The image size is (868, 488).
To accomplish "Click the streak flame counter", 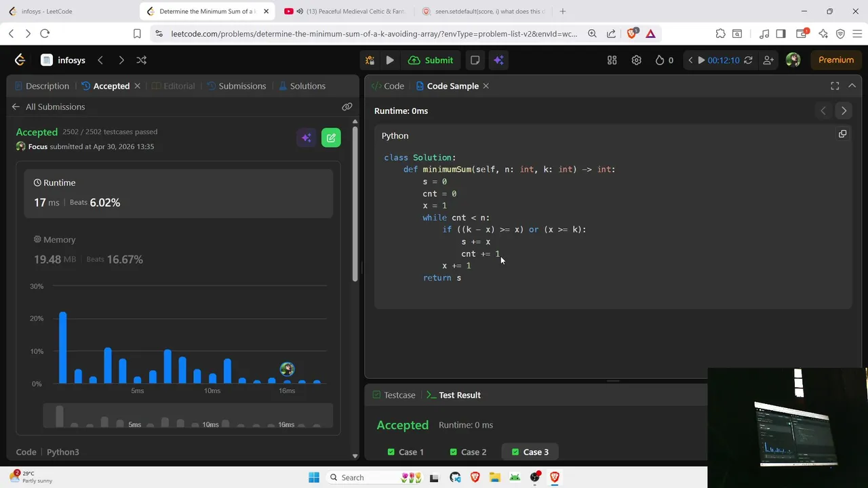I will pyautogui.click(x=664, y=60).
